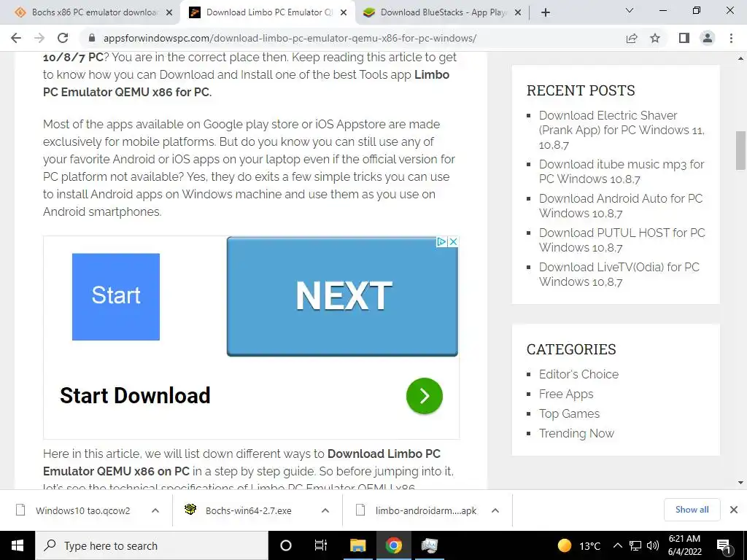This screenshot has height=560, width=747.
Task: Expand options for Windows10 tao.qcow2 download
Action: tap(155, 510)
